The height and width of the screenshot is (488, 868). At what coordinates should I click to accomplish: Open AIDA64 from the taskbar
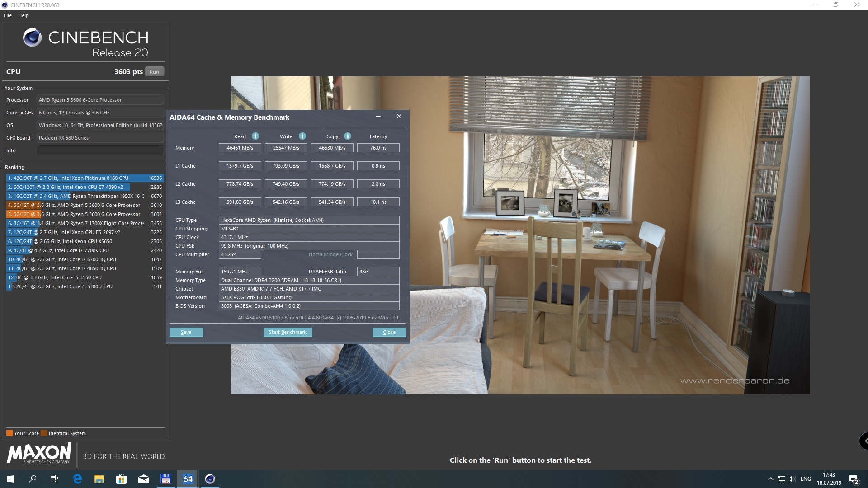pos(188,479)
